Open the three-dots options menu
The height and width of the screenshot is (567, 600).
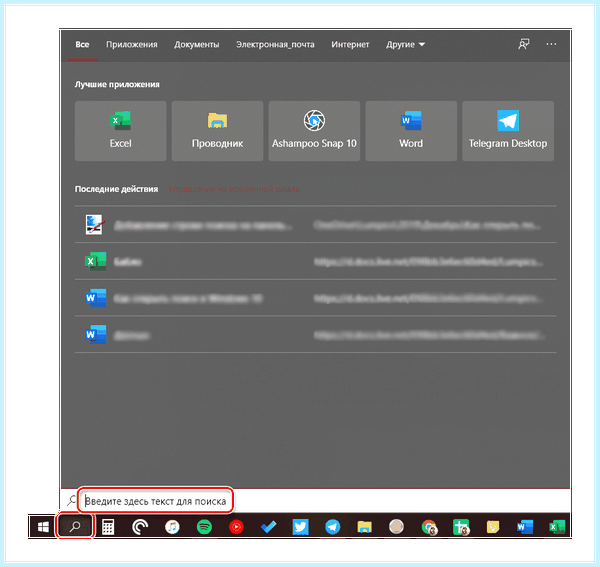551,44
